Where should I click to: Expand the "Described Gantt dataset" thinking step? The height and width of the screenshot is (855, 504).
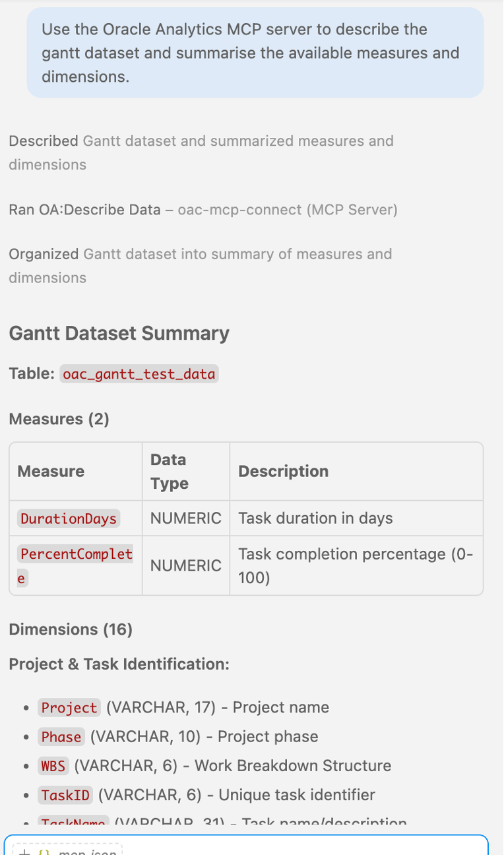[x=201, y=152]
